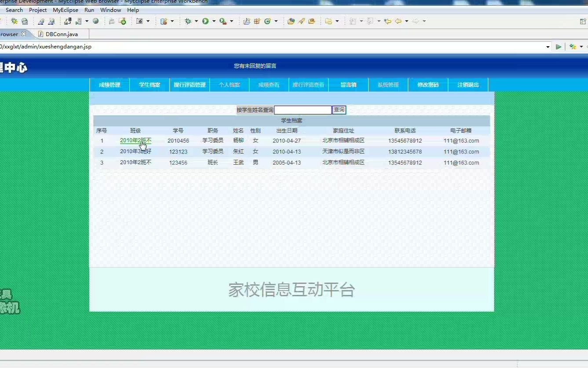
Task: Click the green Go button beside the address bar
Action: tap(559, 46)
